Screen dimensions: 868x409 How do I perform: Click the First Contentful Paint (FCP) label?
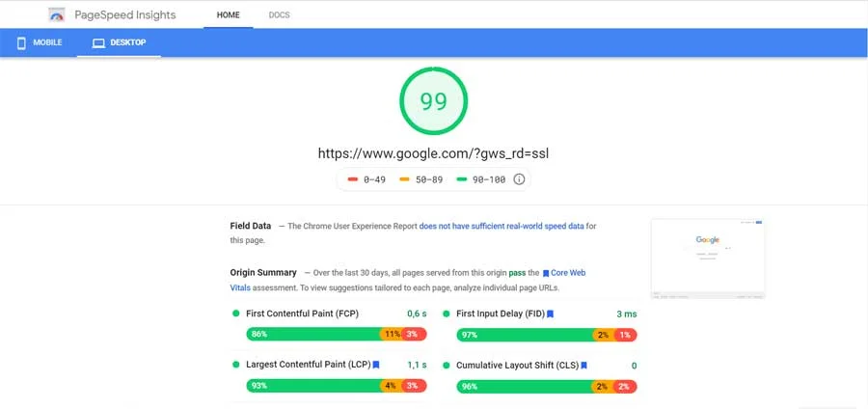302,314
